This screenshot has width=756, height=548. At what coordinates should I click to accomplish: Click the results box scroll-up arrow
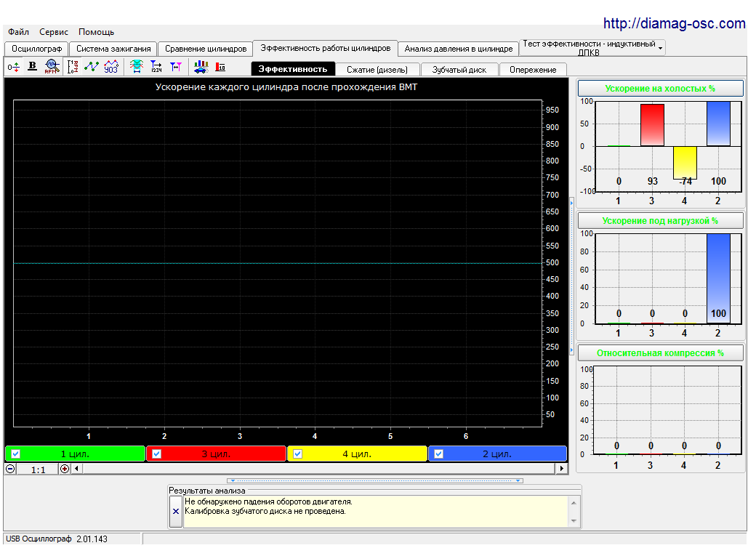pyautogui.click(x=574, y=503)
